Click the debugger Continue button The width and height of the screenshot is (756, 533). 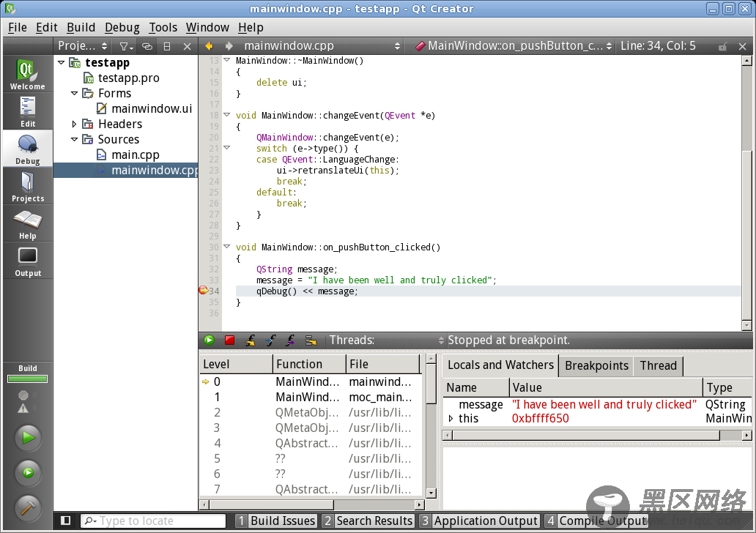point(210,340)
